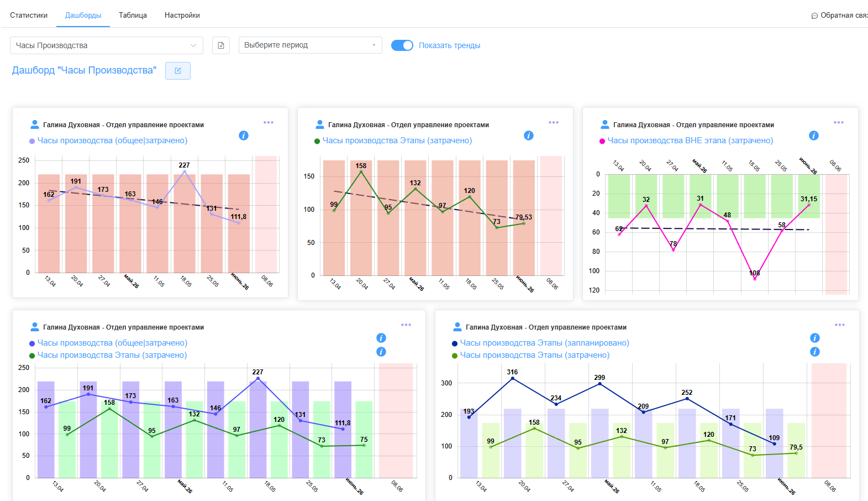This screenshot has height=501, width=868.
Task: Click общее|затрачено info icon in the общее-and-Этапы card
Action: 381,338
